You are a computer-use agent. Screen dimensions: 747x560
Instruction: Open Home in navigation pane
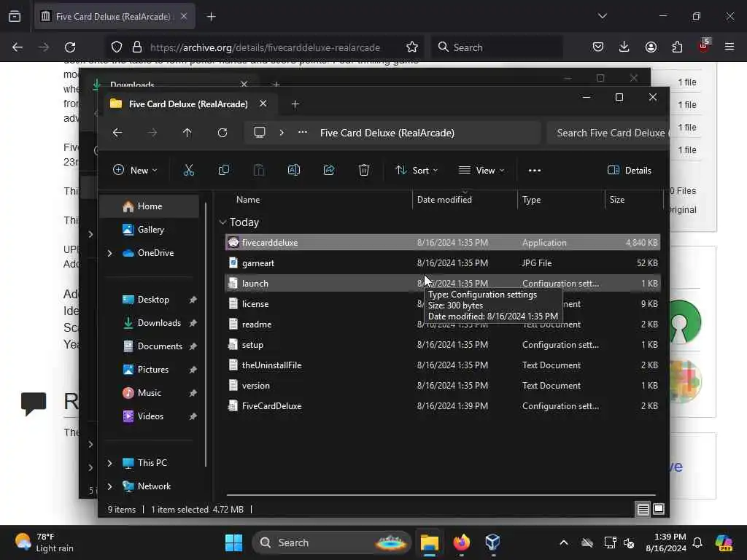pyautogui.click(x=150, y=206)
